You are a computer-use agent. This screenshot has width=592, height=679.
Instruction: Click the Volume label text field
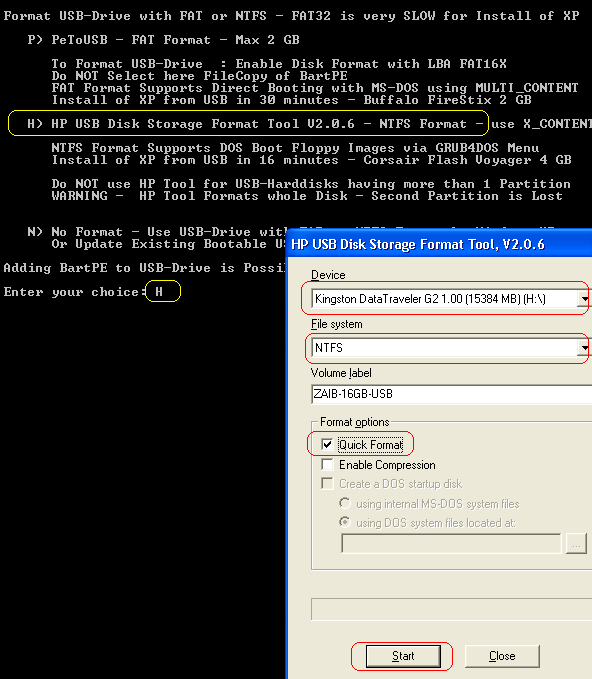(x=451, y=394)
